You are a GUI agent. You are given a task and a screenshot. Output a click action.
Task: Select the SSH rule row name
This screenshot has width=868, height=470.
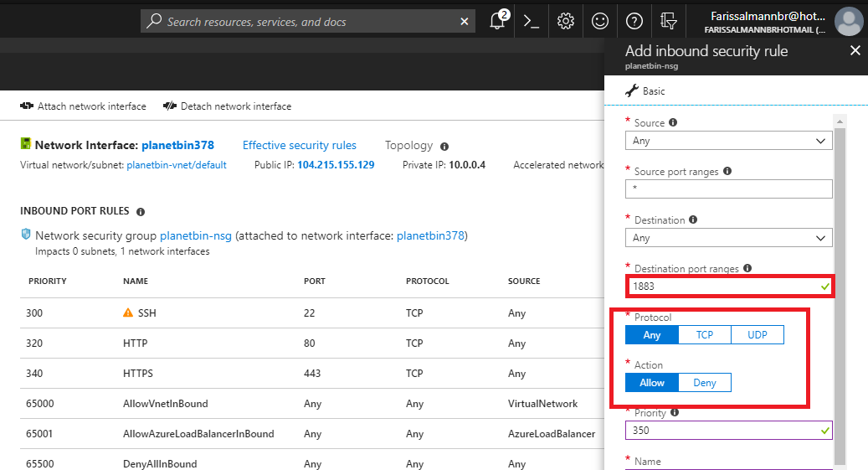click(146, 313)
